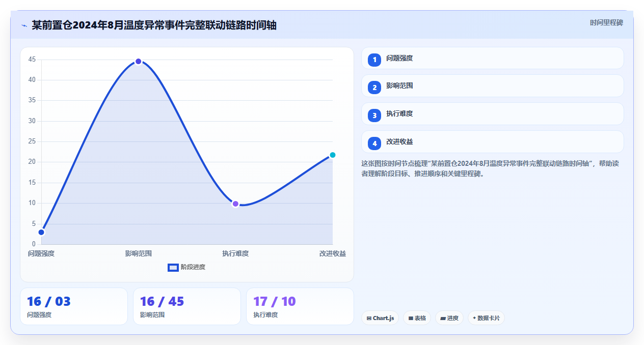Click the number 2 badge for 影响范围

coord(374,88)
